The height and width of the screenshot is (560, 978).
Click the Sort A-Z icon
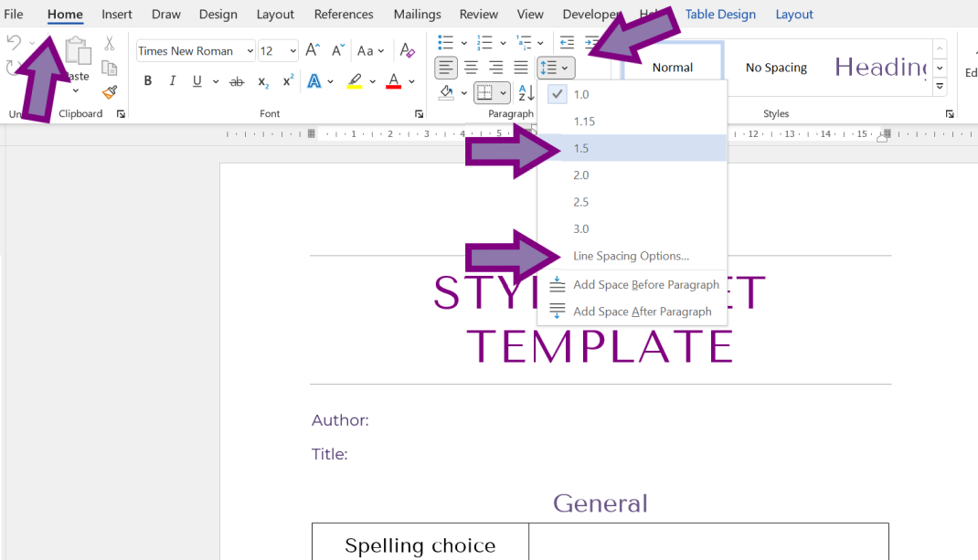(526, 93)
